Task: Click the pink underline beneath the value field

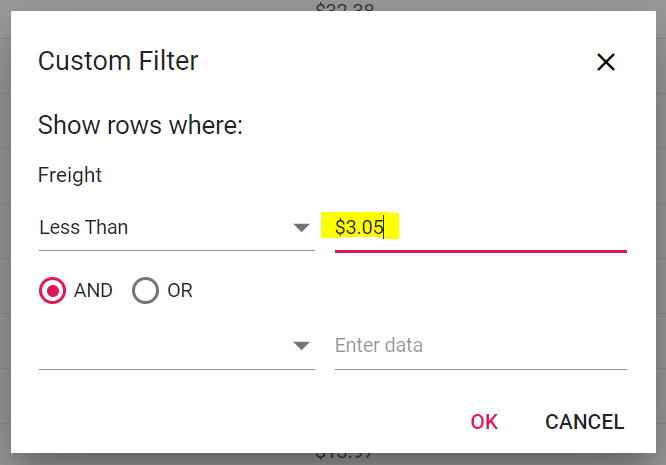Action: (480, 251)
